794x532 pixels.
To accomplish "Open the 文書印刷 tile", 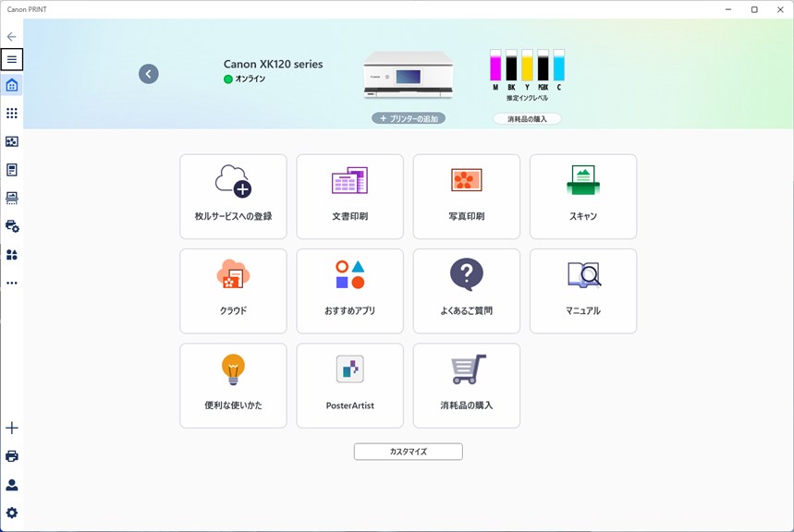I will [350, 197].
